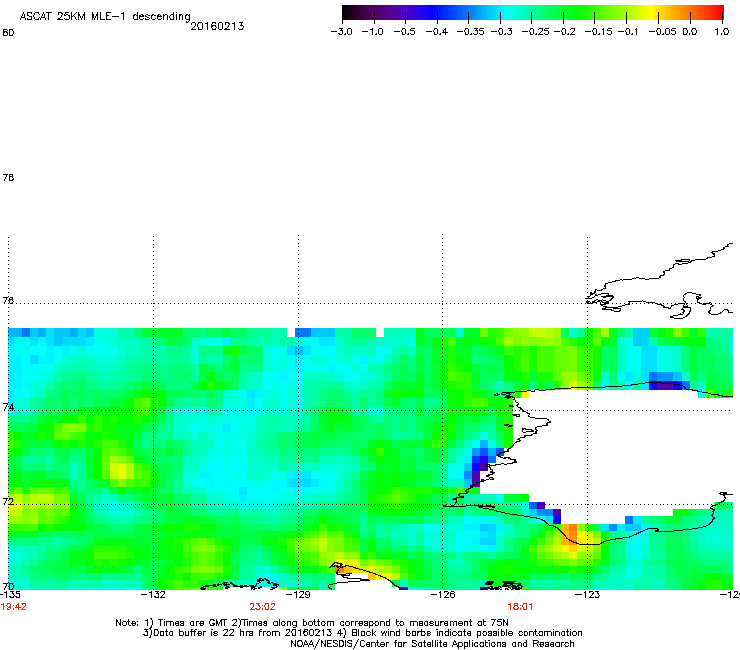Click the -0.3 color scale label

[501, 32]
